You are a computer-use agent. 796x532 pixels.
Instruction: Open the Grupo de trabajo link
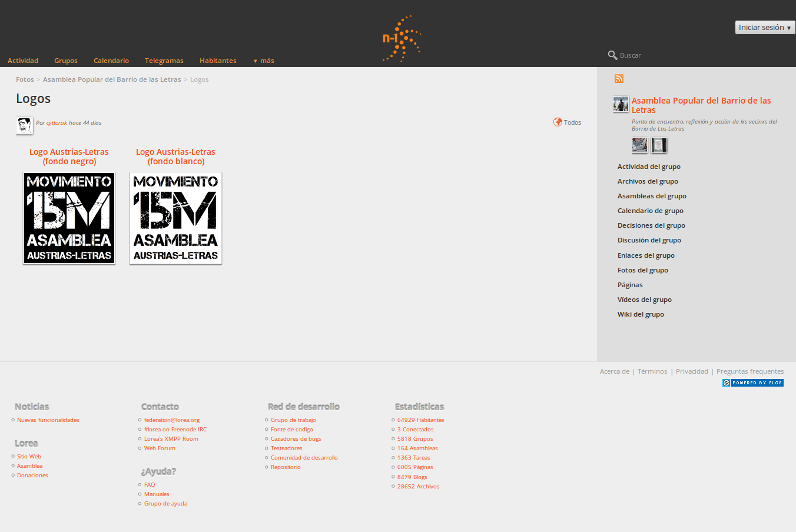[293, 420]
